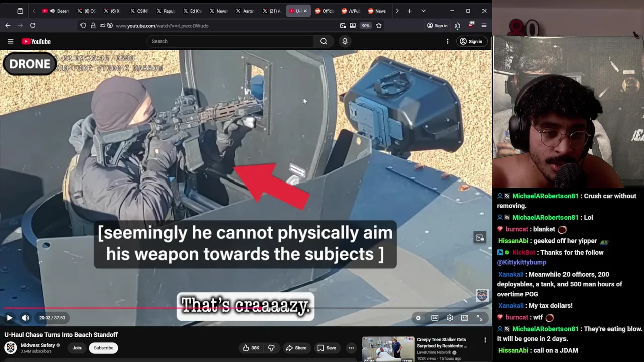Open YouTube hamburger guide menu

10,41
